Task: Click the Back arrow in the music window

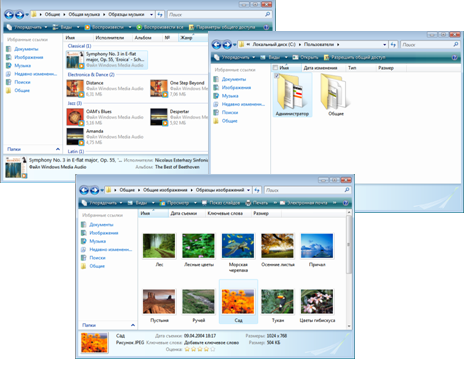Action: click(x=9, y=15)
